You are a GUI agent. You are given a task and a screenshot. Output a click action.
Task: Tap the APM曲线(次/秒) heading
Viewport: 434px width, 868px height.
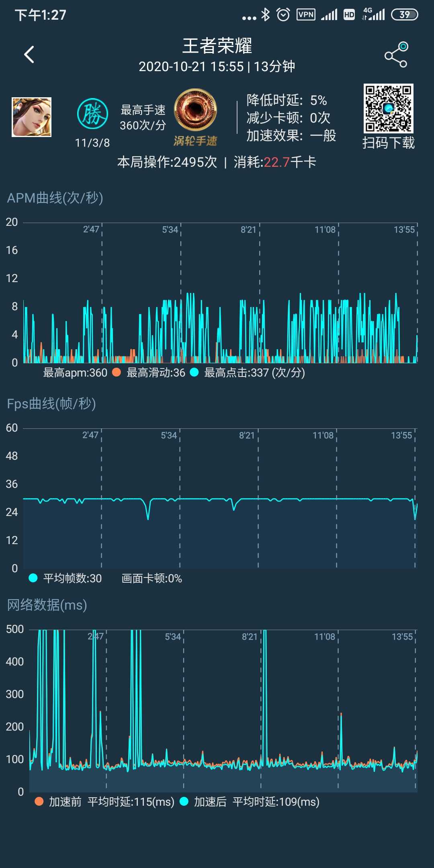(55, 198)
